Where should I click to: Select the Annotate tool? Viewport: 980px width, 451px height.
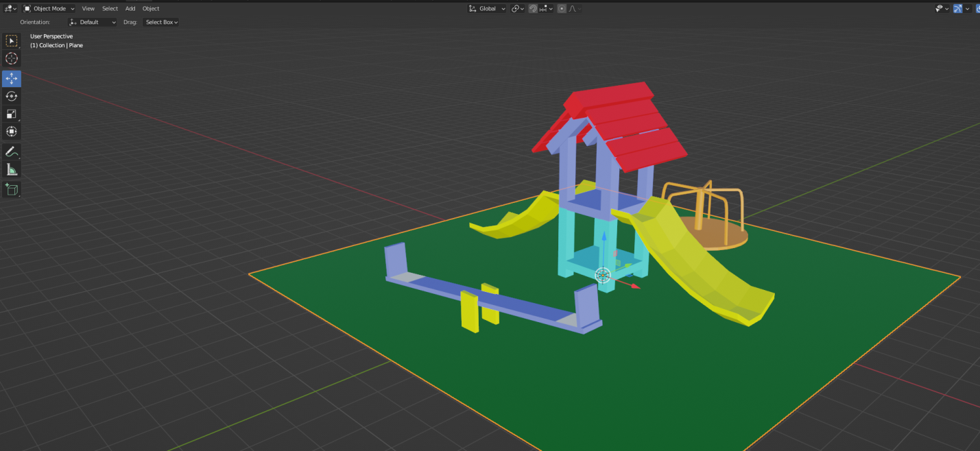point(12,151)
